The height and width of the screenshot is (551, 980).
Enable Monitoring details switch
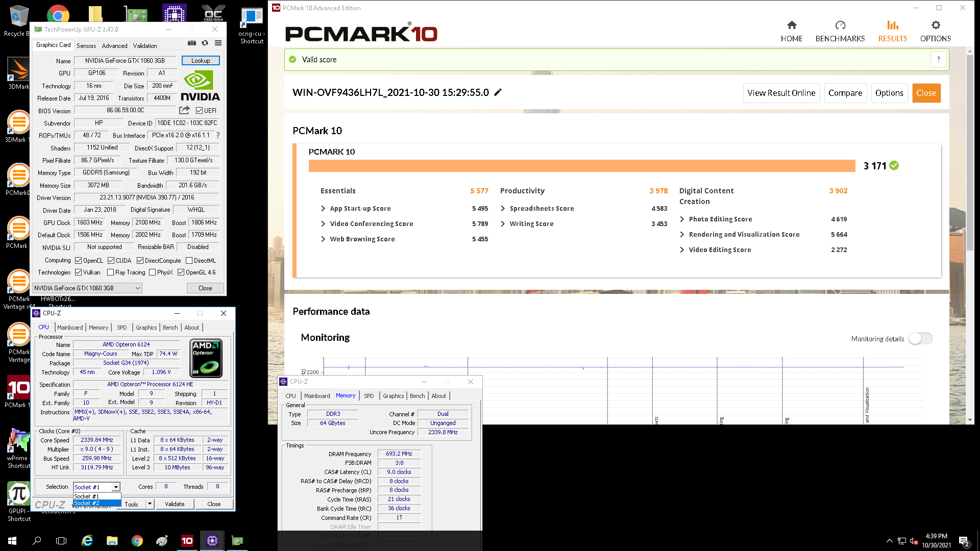coord(921,338)
